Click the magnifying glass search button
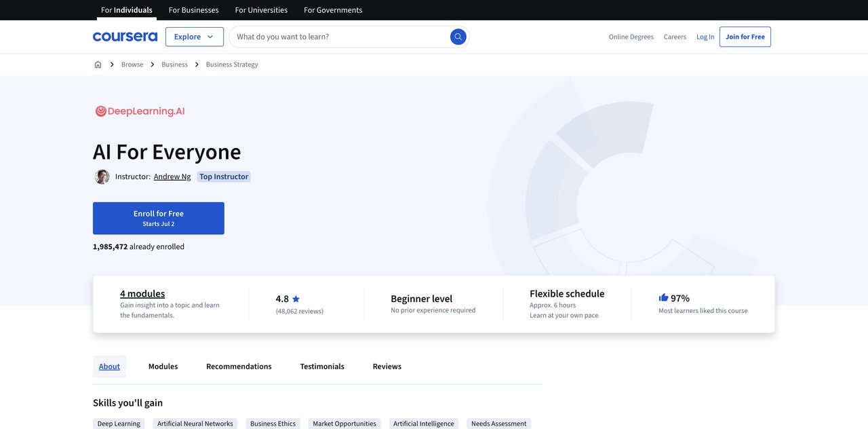This screenshot has height=429, width=868. pyautogui.click(x=458, y=37)
